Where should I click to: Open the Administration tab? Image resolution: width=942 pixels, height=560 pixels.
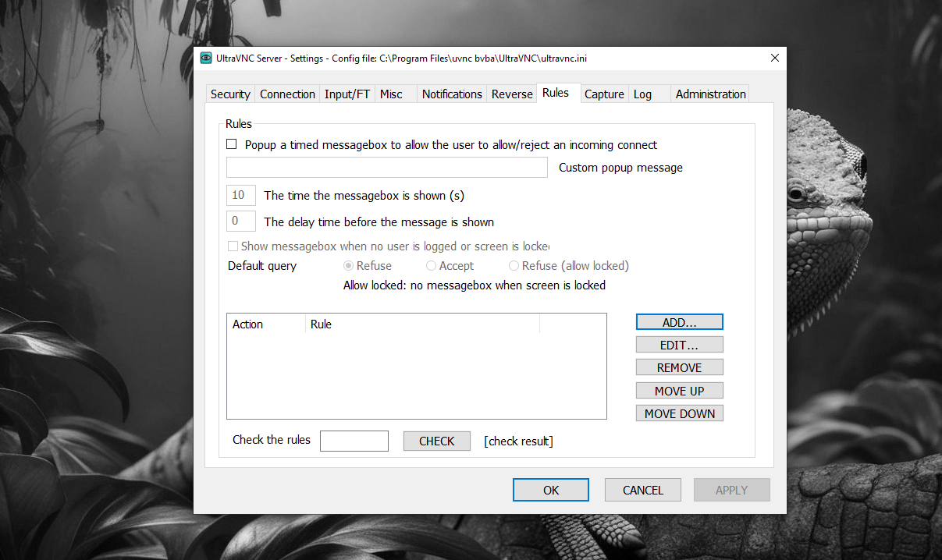[x=710, y=94]
